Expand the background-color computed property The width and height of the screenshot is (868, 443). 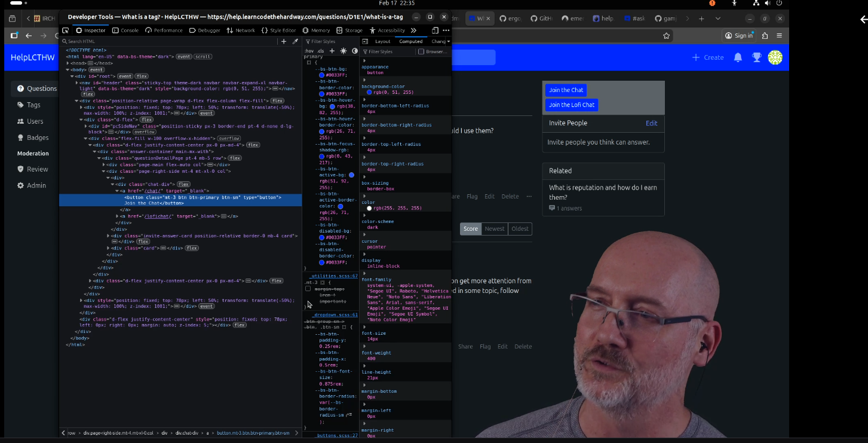pos(364,81)
